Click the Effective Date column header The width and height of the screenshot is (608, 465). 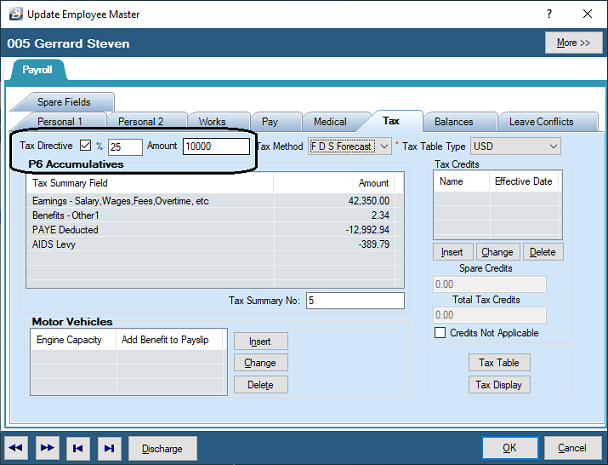(524, 182)
